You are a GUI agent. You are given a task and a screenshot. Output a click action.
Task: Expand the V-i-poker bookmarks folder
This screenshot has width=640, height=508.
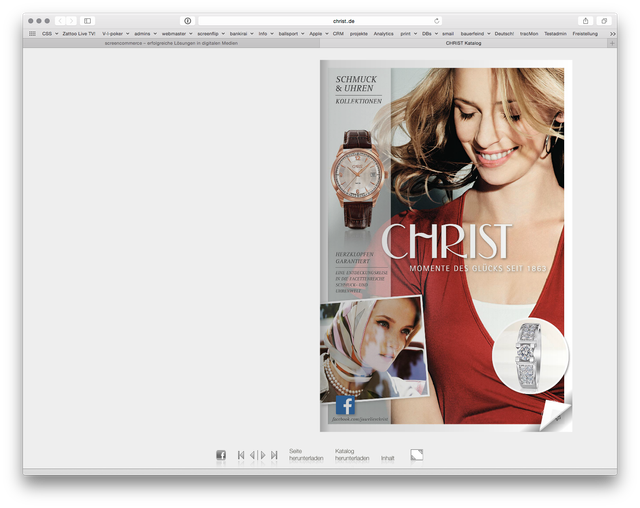tap(115, 33)
